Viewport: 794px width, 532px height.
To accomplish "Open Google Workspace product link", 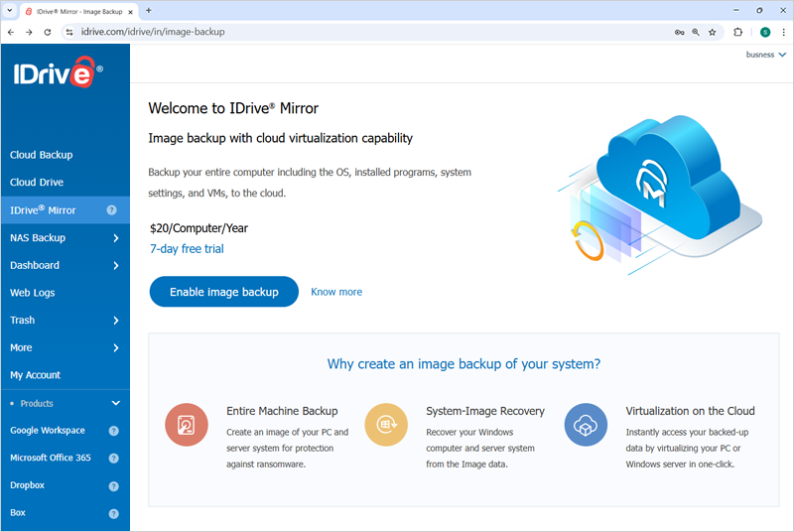I will (x=48, y=430).
